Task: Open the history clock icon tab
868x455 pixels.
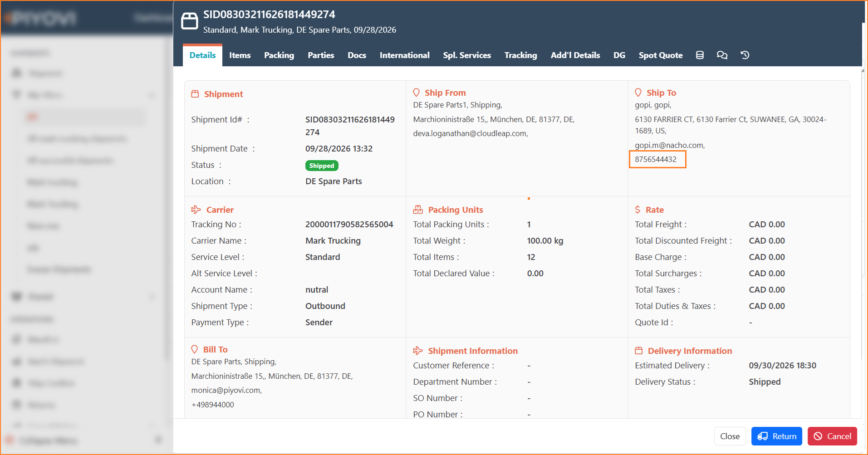Action: click(x=745, y=55)
